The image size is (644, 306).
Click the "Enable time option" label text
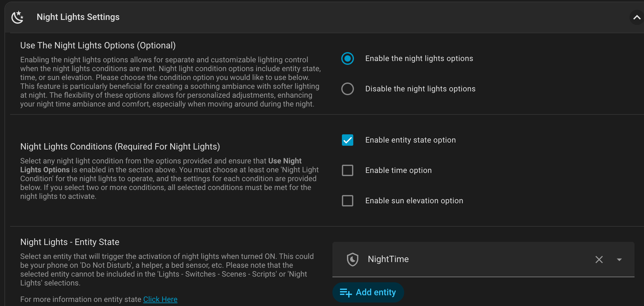coord(398,170)
